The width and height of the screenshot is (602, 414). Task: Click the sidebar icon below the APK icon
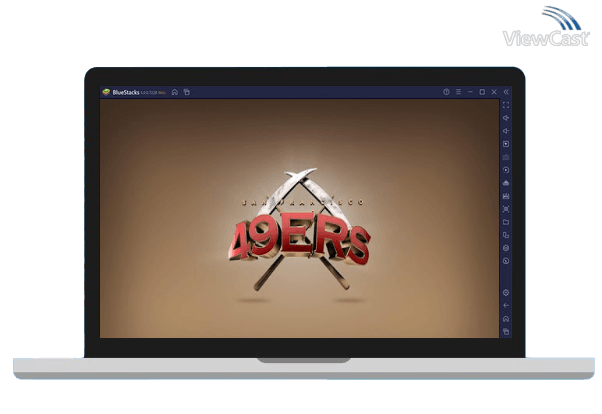point(506,196)
